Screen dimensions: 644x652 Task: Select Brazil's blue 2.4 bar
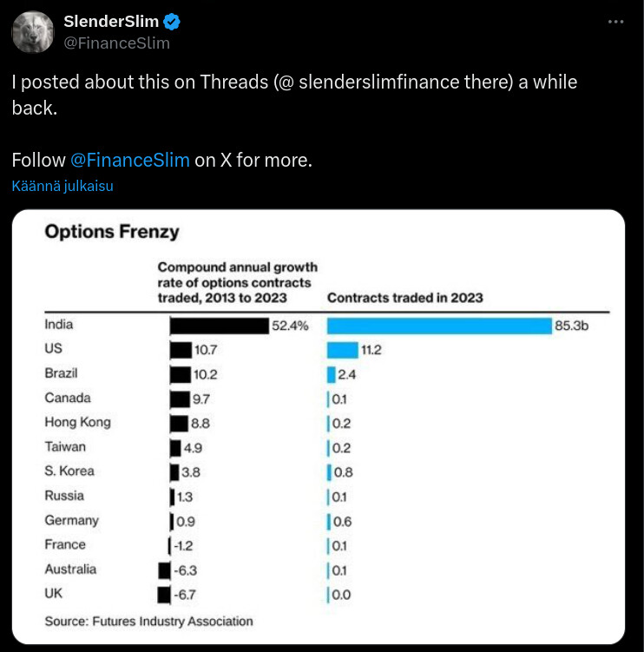[x=332, y=374]
